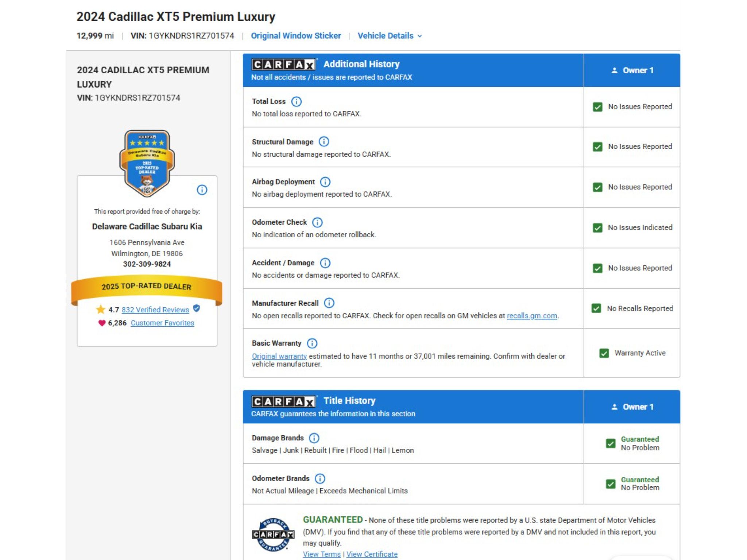Click the 'No indication of an odometer rollback' text
The image size is (747, 560).
coord(314,234)
